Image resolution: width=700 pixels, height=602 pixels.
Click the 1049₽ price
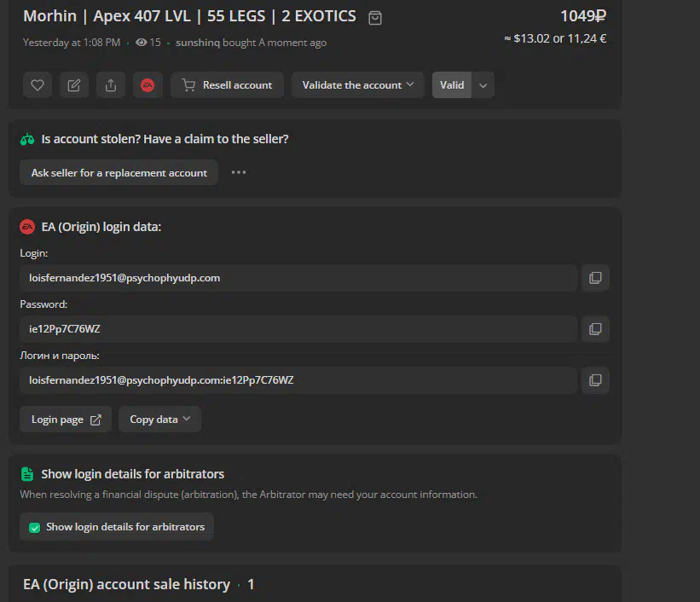(x=583, y=16)
